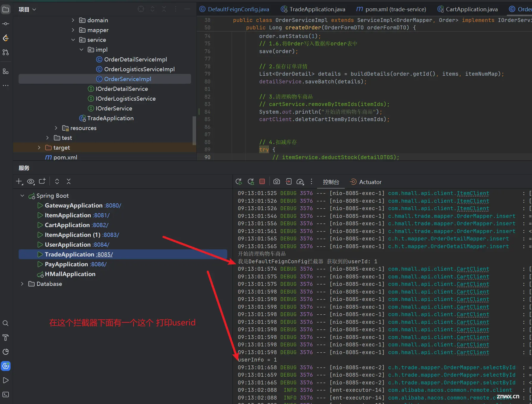This screenshot has width=532, height=404.
Task: Expand the domain folder
Action: [x=73, y=20]
